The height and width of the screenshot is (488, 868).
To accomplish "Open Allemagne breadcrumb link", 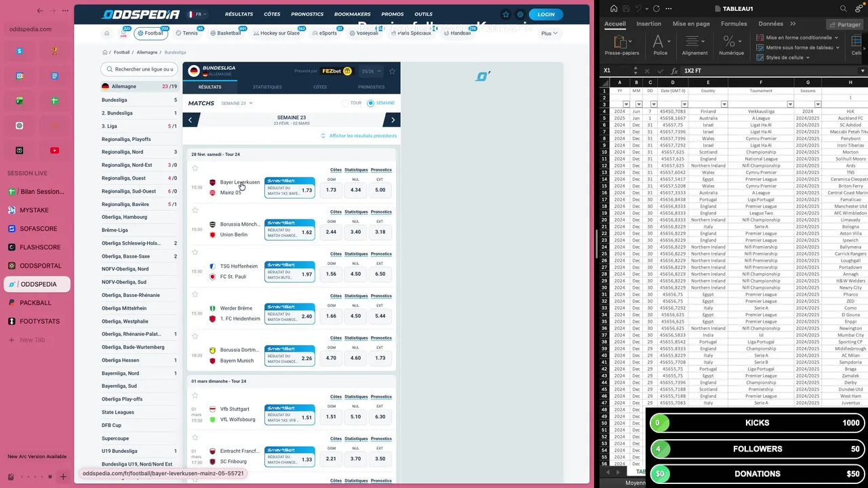I will coord(147,52).
